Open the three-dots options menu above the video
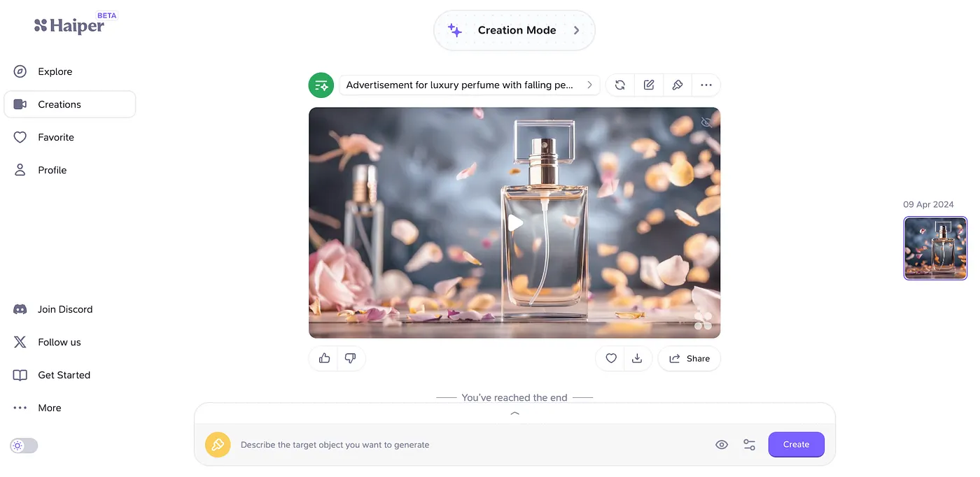 click(x=706, y=85)
